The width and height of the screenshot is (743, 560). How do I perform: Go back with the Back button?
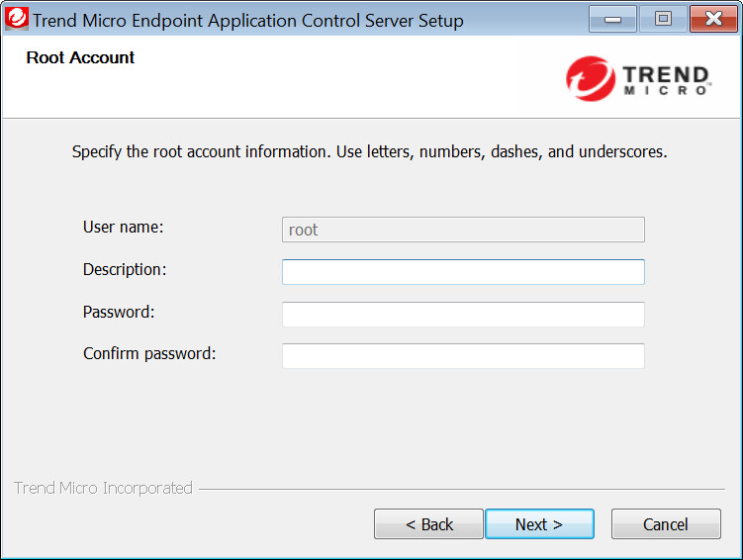tap(428, 524)
